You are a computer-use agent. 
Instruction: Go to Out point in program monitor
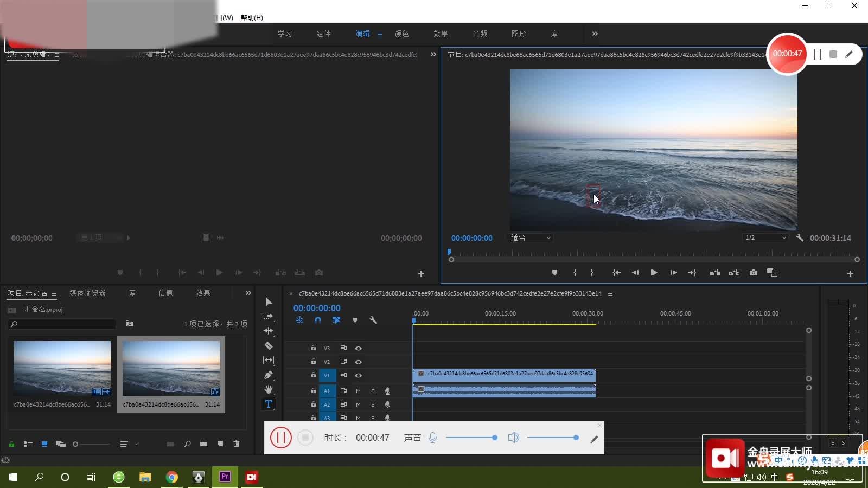pos(692,273)
